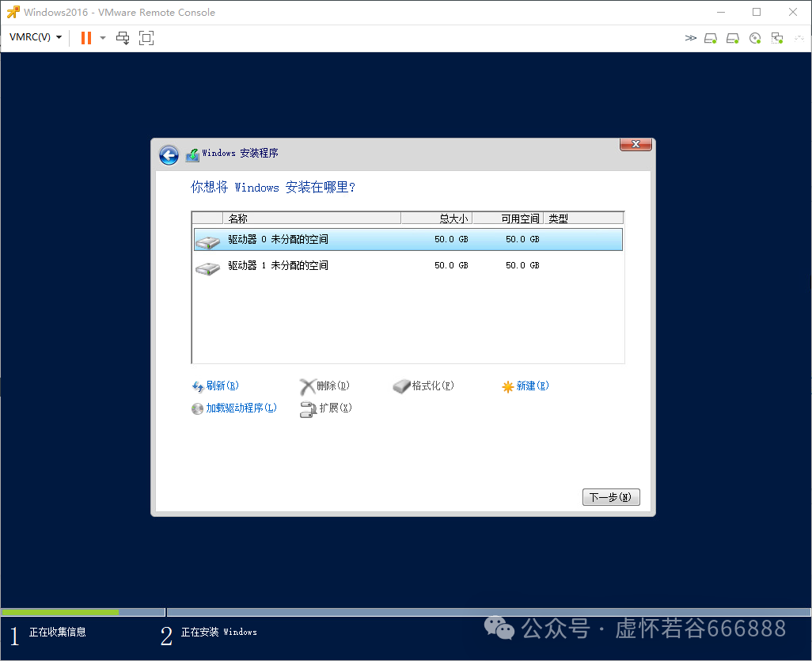Click the 下一步(N) next button

click(x=611, y=497)
